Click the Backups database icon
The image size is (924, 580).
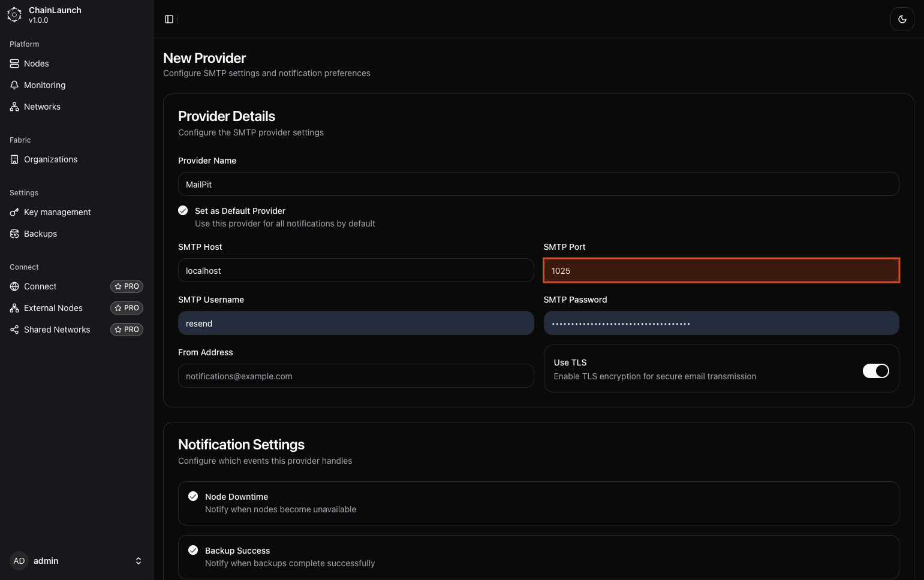pos(14,234)
